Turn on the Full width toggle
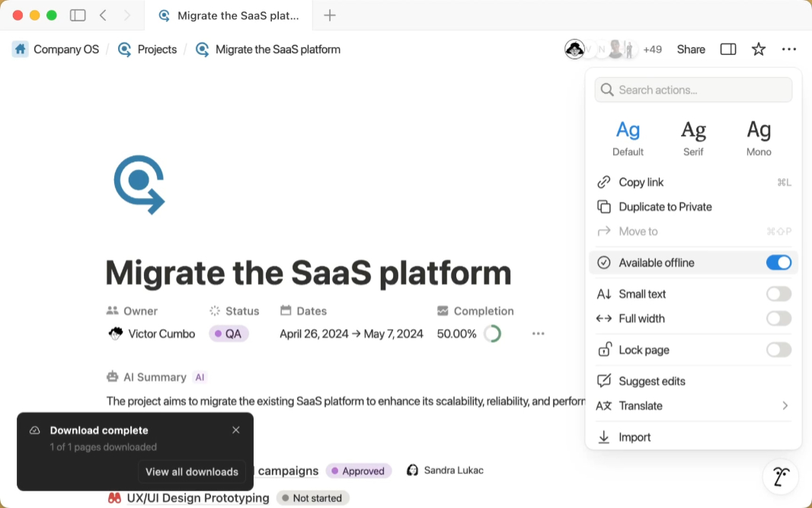 point(778,318)
